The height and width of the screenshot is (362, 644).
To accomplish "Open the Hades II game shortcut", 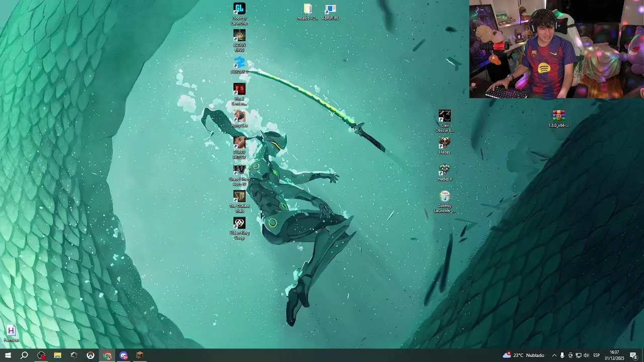I will 445,172.
